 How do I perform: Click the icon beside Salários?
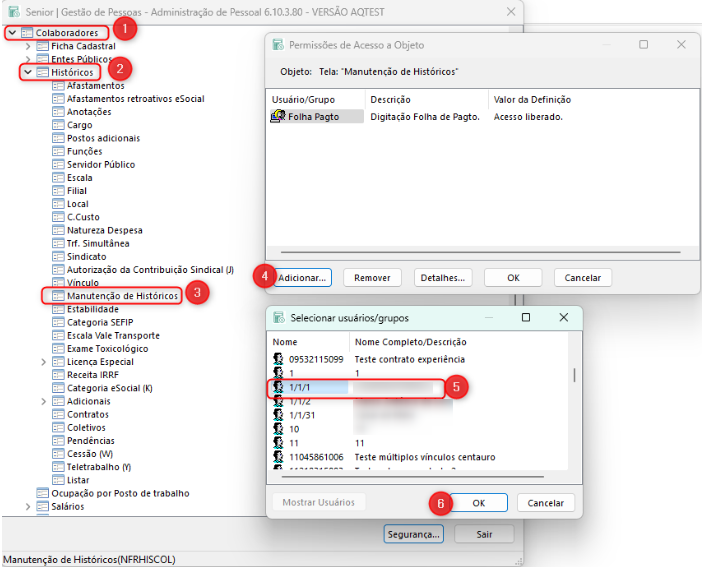[x=42, y=507]
